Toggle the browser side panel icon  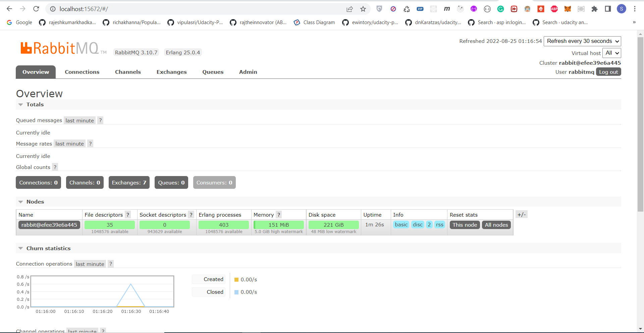tap(608, 9)
